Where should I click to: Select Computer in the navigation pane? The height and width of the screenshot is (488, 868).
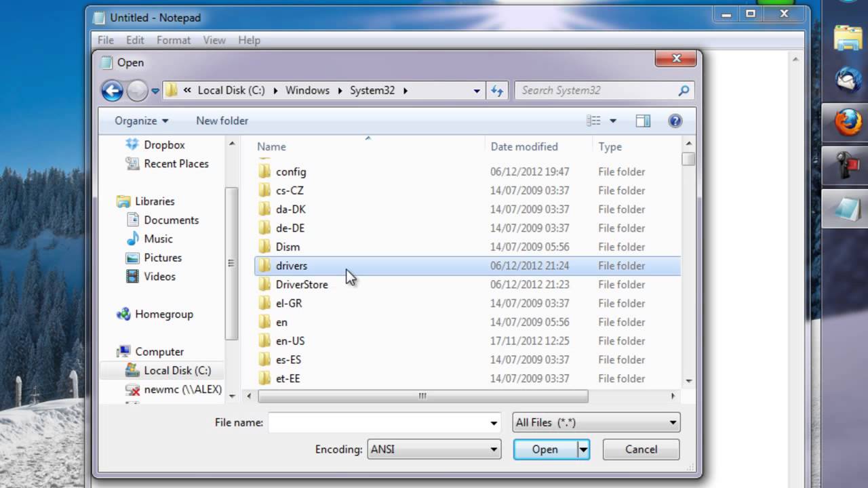pos(150,352)
